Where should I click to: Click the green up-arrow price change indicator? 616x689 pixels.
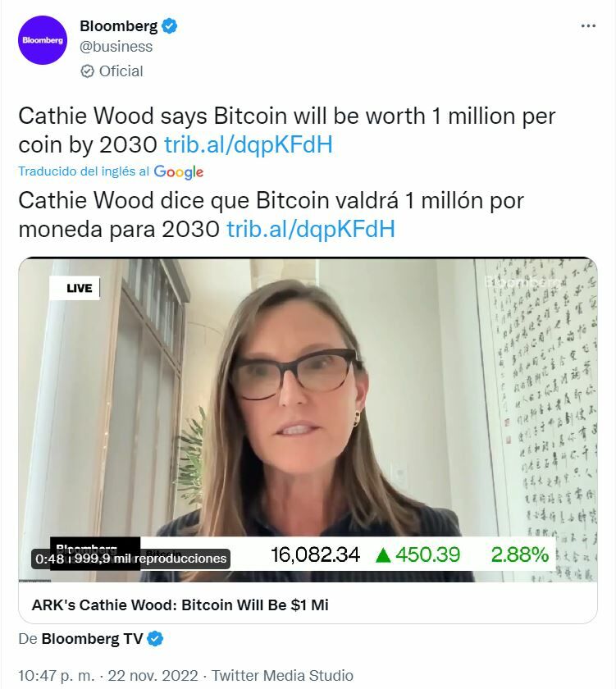(x=384, y=555)
